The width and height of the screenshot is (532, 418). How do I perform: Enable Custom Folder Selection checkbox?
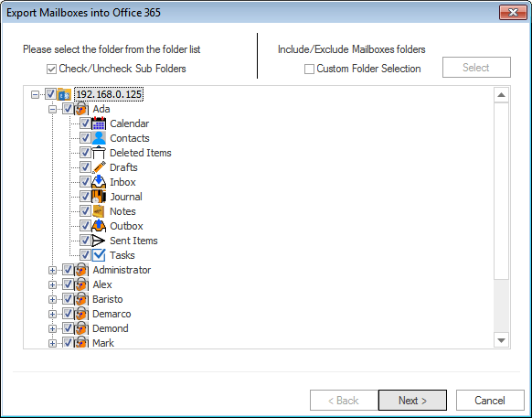[x=309, y=69]
